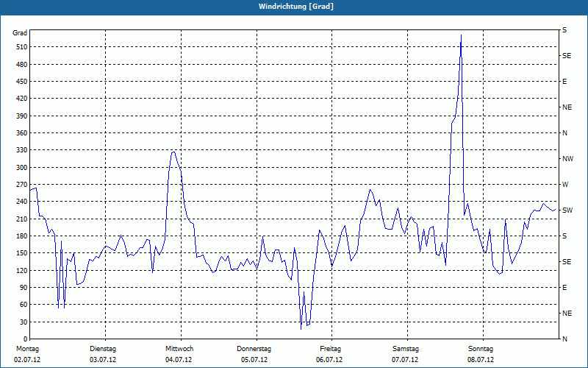
Task: Select the S compass label on the 180 gridline
Action: coord(564,236)
